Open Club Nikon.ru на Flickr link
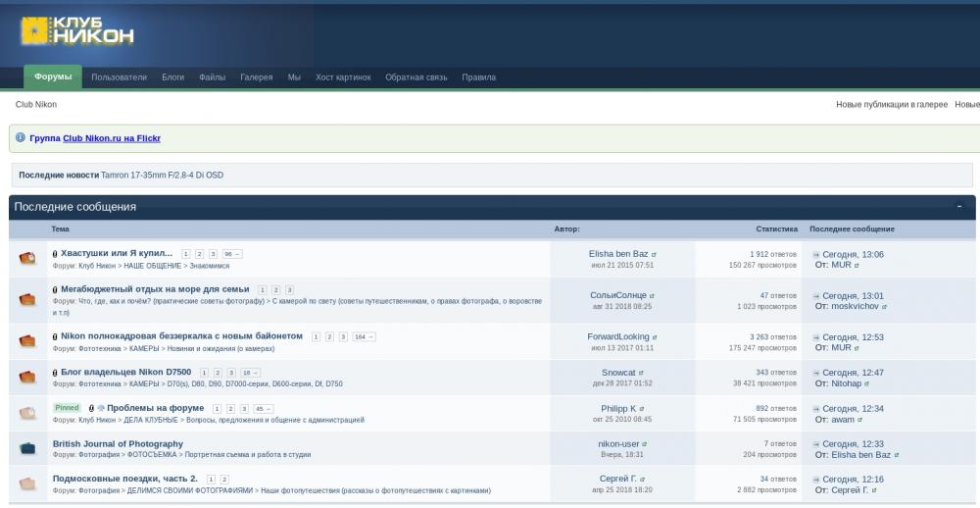 pos(112,138)
